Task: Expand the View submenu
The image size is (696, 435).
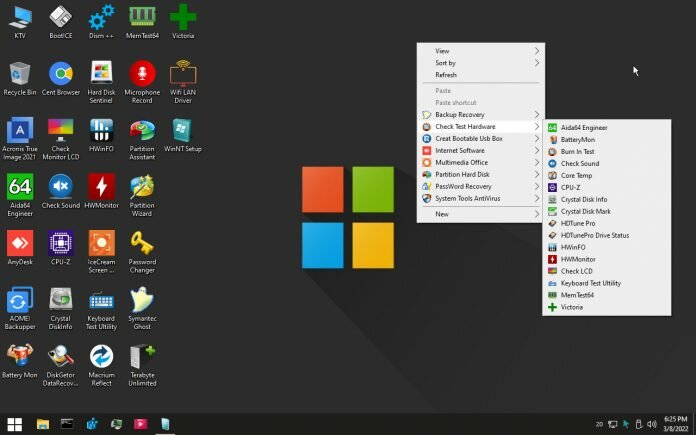Action: [481, 51]
